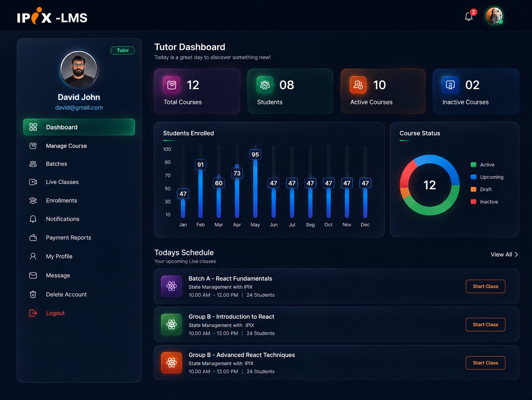Click the red notification badge 2
The width and height of the screenshot is (532, 400).
[474, 12]
